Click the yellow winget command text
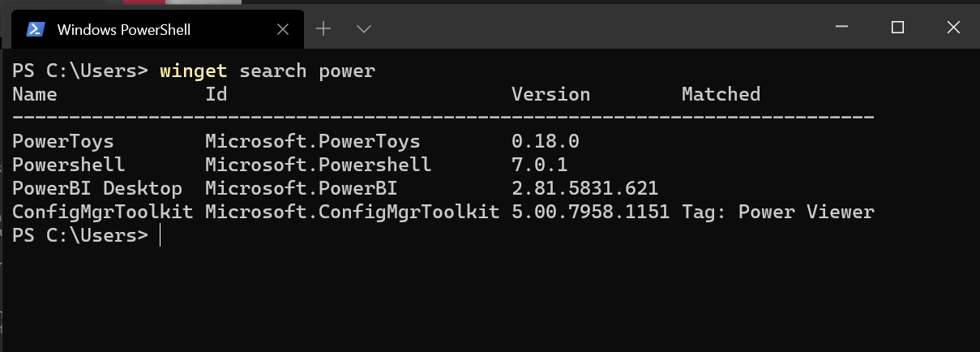 [x=194, y=71]
